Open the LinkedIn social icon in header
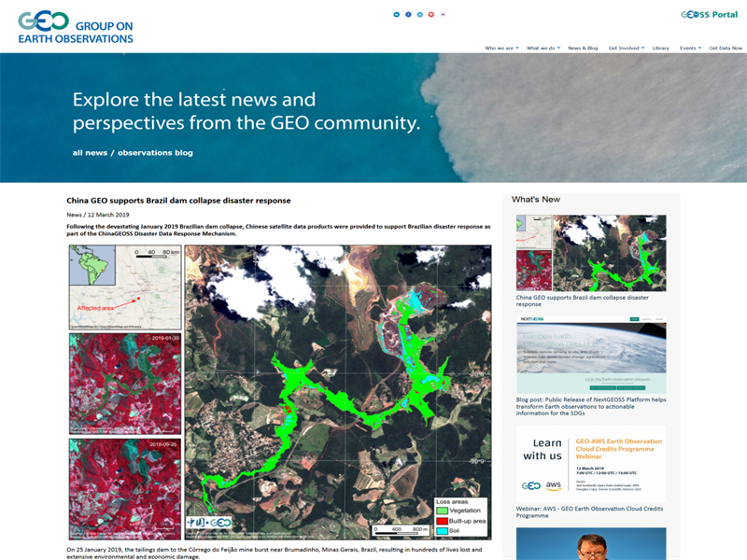This screenshot has height=560, width=747. pos(397,15)
